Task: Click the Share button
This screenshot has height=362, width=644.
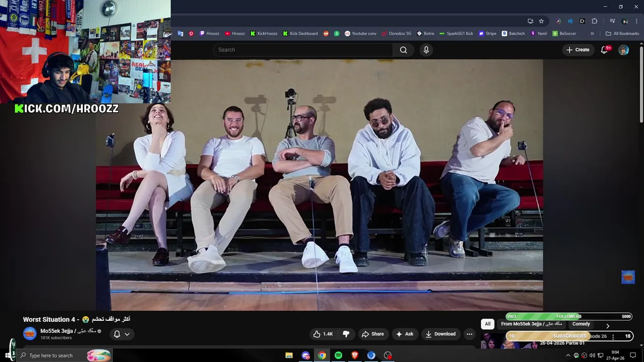Action: [373, 334]
